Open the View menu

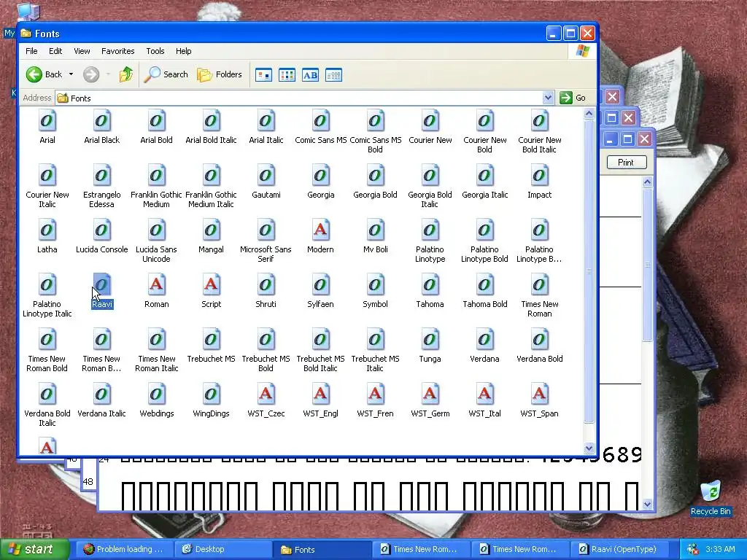[82, 51]
